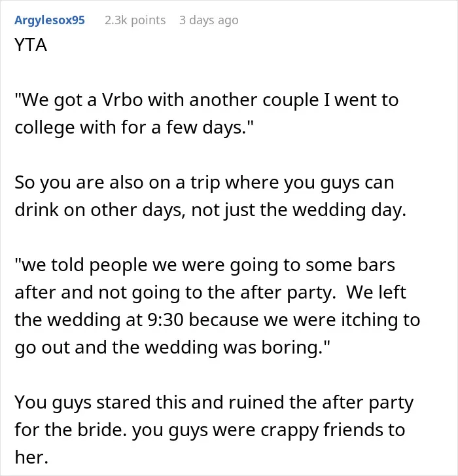This screenshot has height=476, width=458.
Task: Select the YTA verdict text
Action: click(x=31, y=45)
